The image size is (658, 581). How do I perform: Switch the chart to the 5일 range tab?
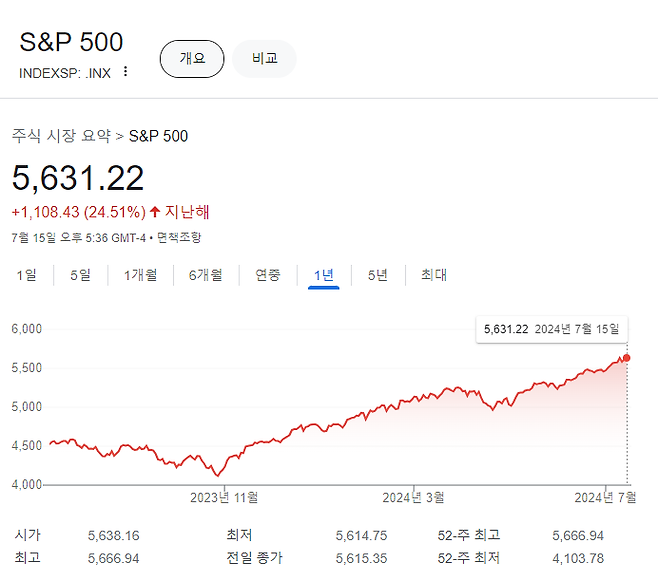(x=81, y=275)
